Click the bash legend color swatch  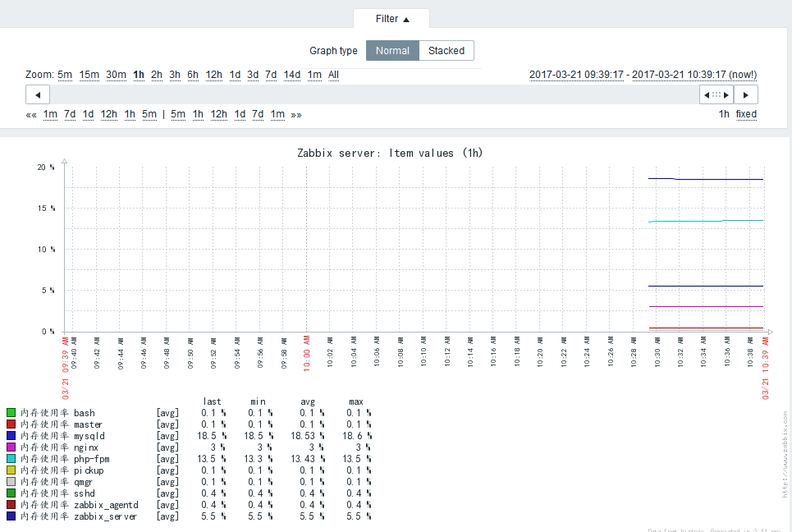[11, 413]
